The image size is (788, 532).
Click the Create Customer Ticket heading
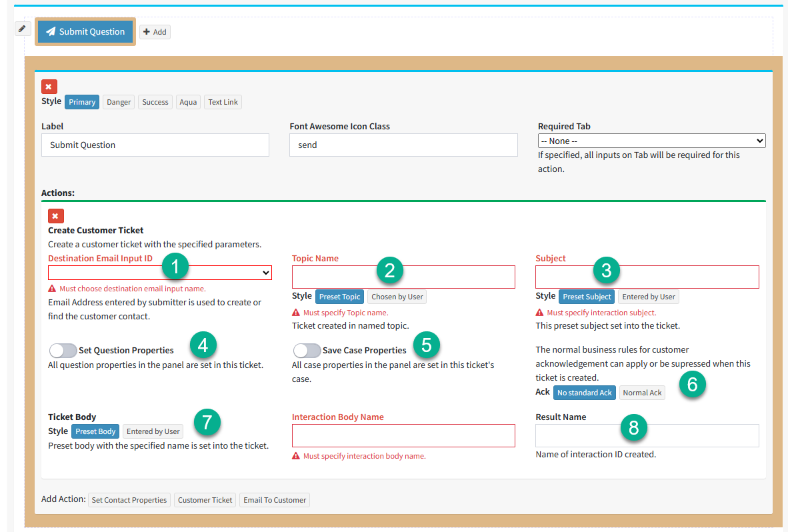click(x=95, y=230)
